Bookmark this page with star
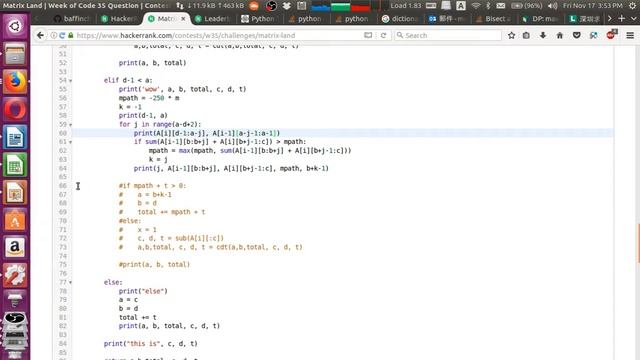640x360 pixels. tap(511, 36)
